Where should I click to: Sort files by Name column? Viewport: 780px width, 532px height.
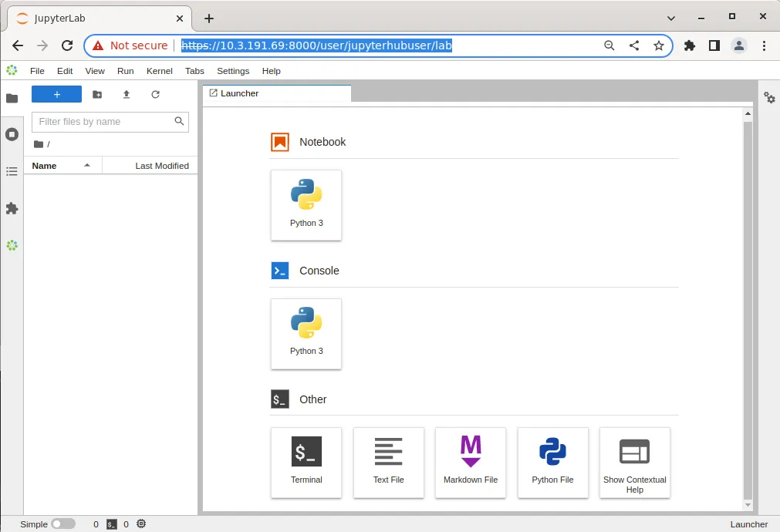pyautogui.click(x=62, y=166)
